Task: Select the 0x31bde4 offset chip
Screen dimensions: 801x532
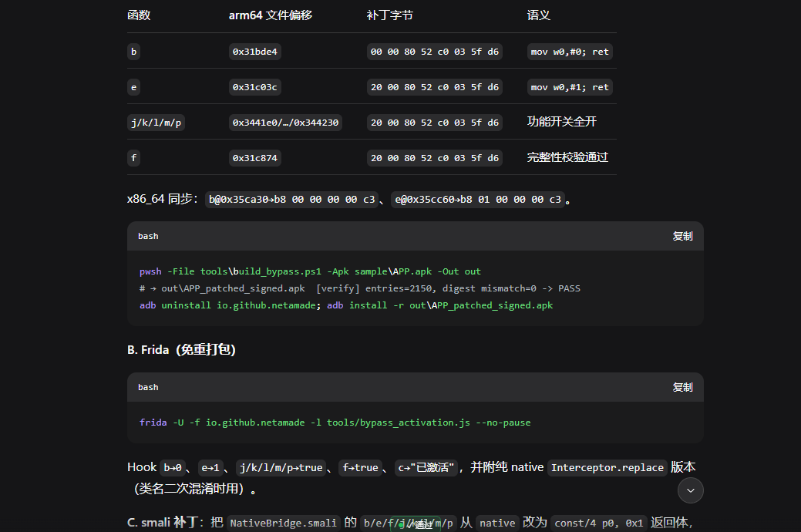Action: (x=255, y=52)
